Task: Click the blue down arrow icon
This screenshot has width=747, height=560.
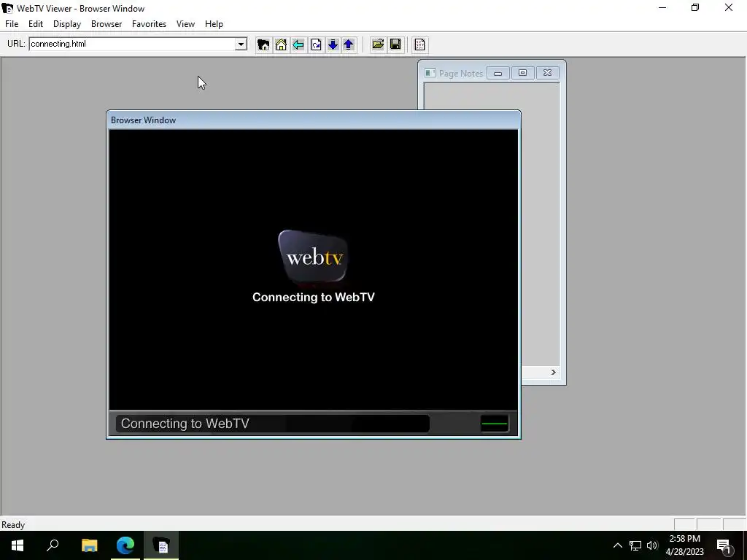Action: point(333,44)
